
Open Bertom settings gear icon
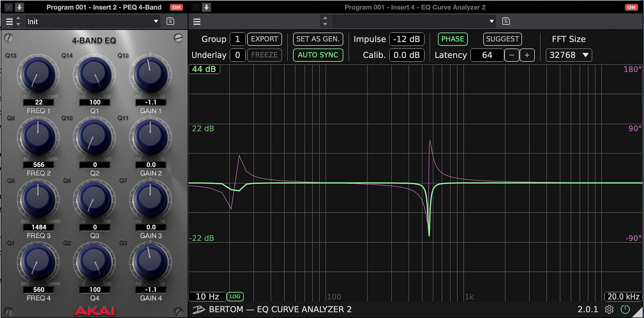click(609, 309)
